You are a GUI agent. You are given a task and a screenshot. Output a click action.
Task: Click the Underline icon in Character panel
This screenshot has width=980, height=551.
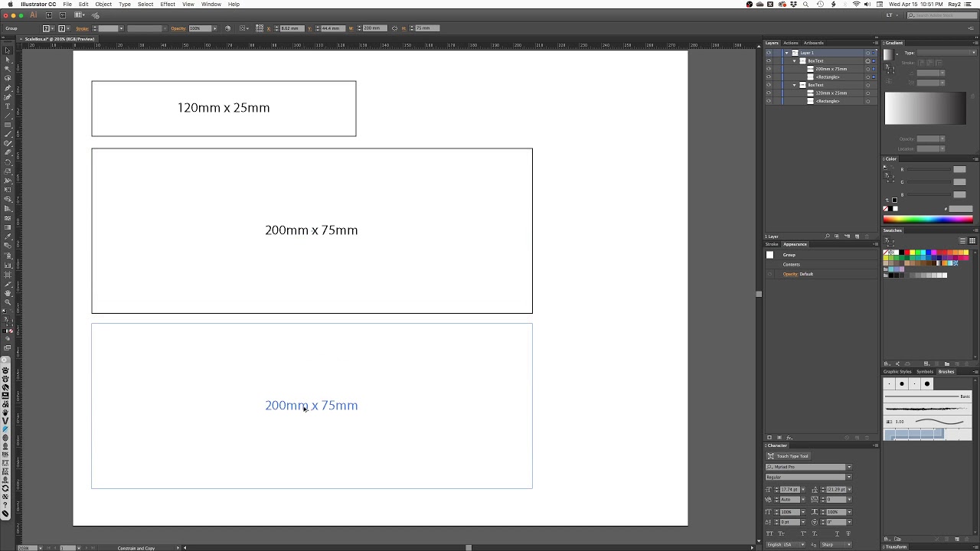[x=837, y=533]
